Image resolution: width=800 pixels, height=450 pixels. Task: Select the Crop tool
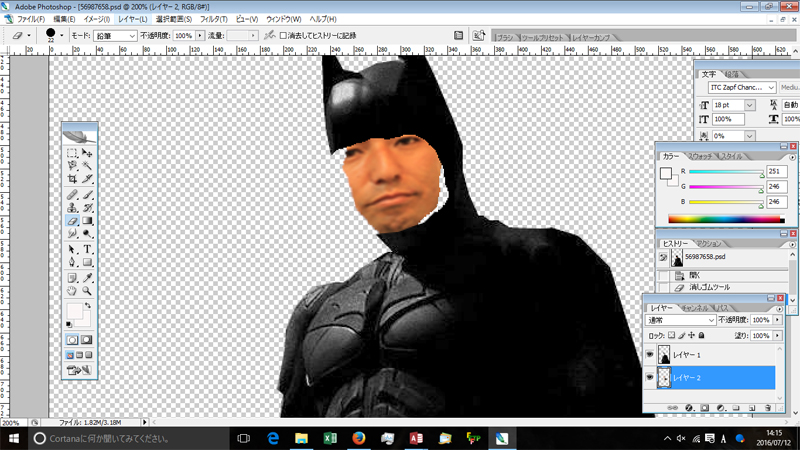click(72, 179)
